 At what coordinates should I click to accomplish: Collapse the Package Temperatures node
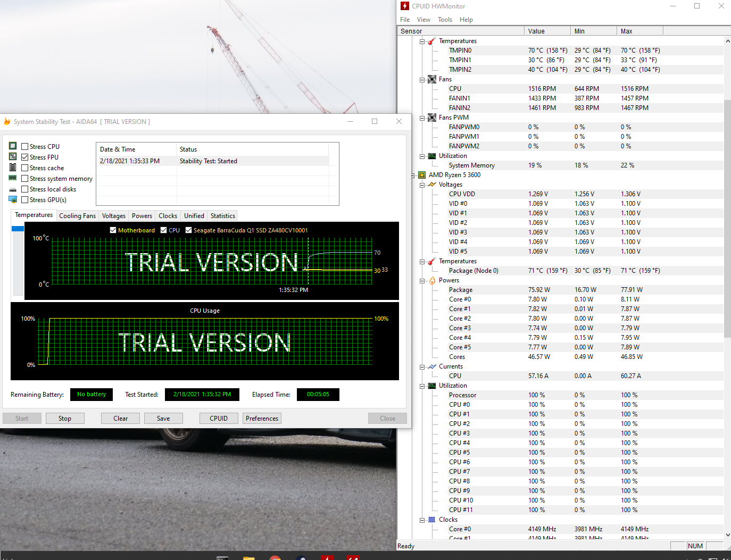click(x=422, y=261)
